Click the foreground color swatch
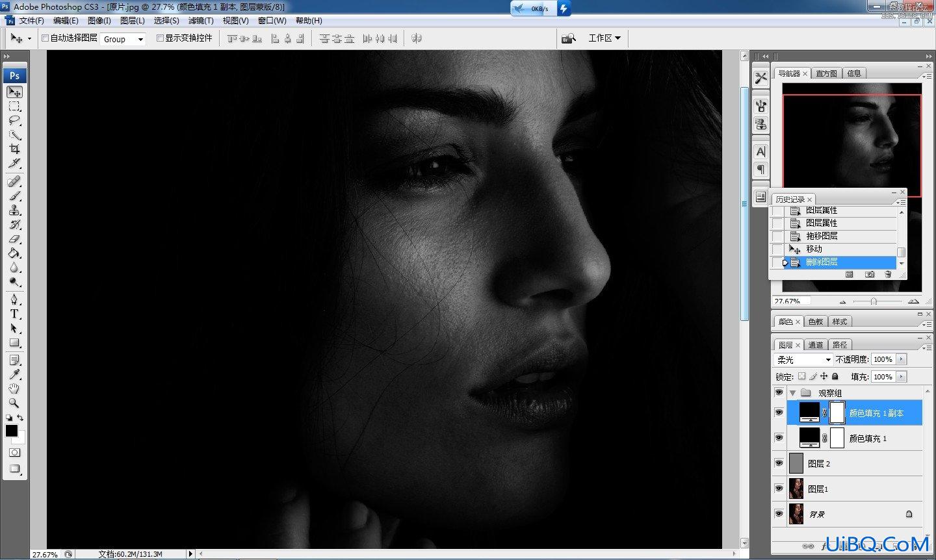 (11, 431)
